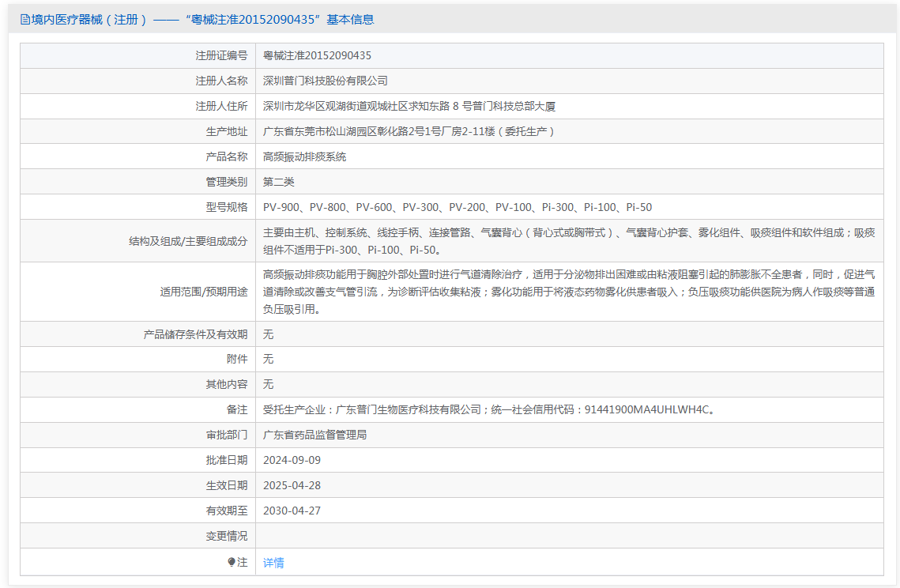The width and height of the screenshot is (900, 588).
Task: Click the management category value 第二类
Action: click(278, 182)
